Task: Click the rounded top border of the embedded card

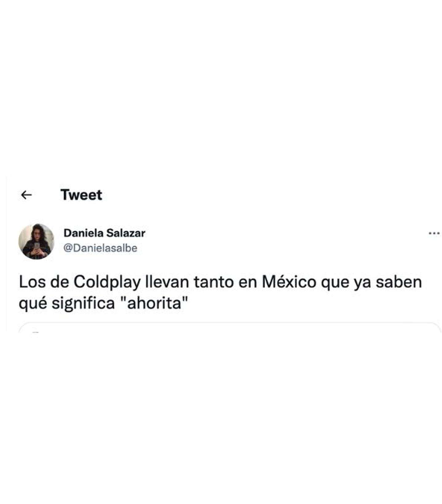Action: coord(230,323)
